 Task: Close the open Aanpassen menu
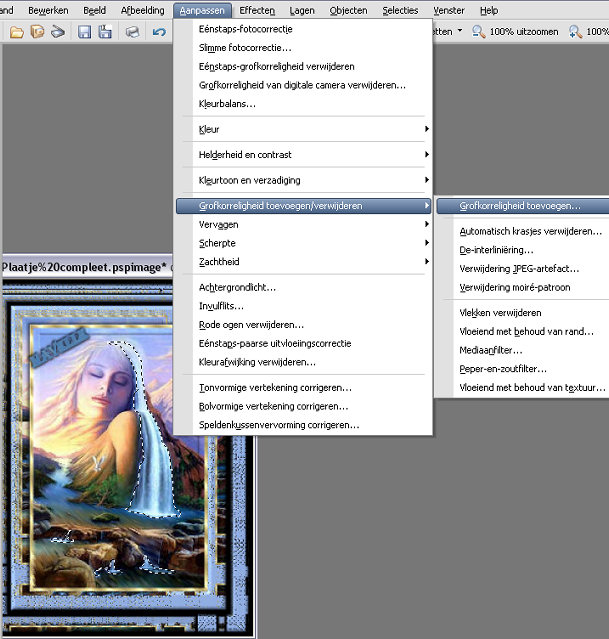click(x=202, y=11)
